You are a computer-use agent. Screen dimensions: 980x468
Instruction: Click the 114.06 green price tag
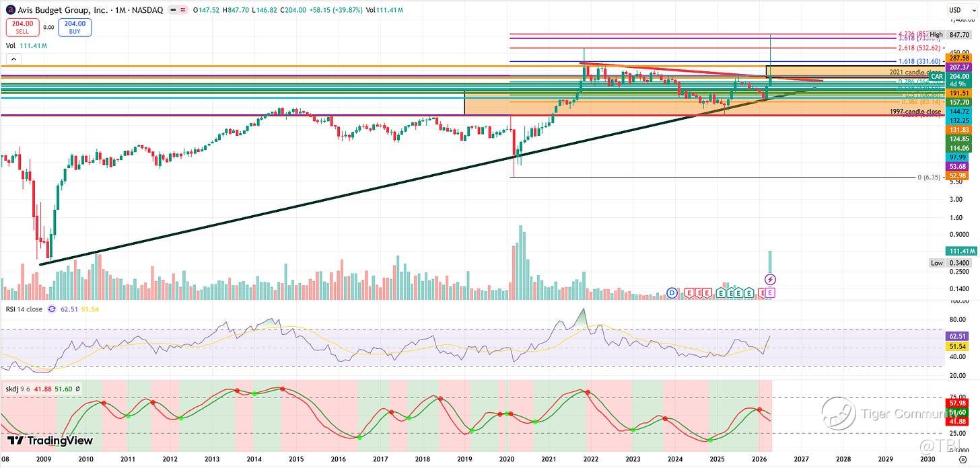pyautogui.click(x=956, y=148)
